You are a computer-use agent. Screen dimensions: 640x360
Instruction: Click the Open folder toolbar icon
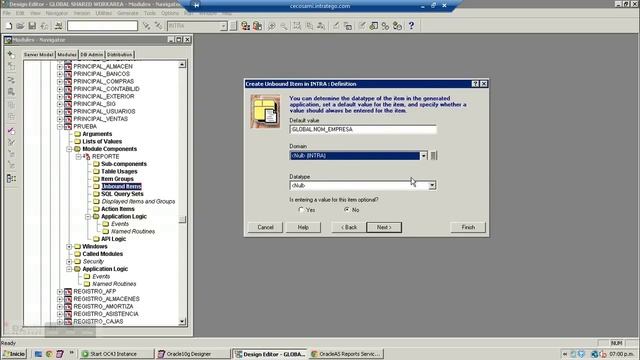tap(20, 26)
